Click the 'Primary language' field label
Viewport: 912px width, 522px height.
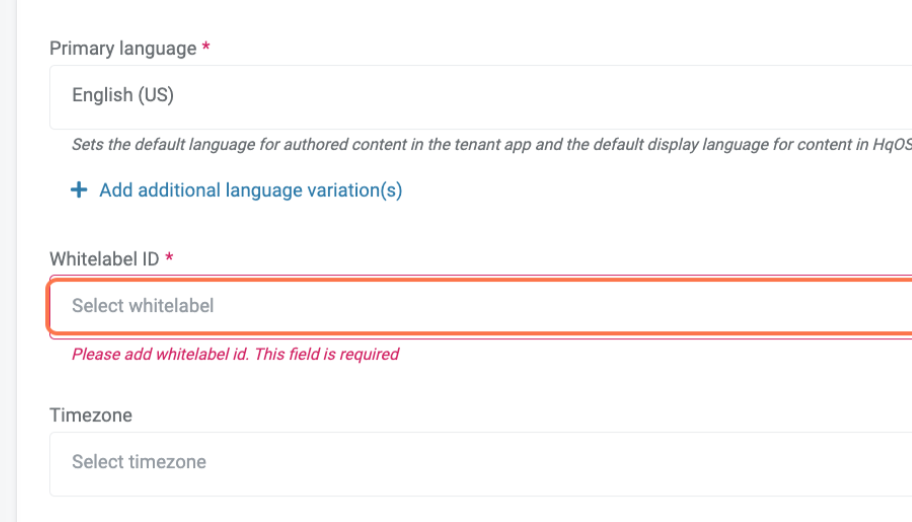(x=123, y=48)
